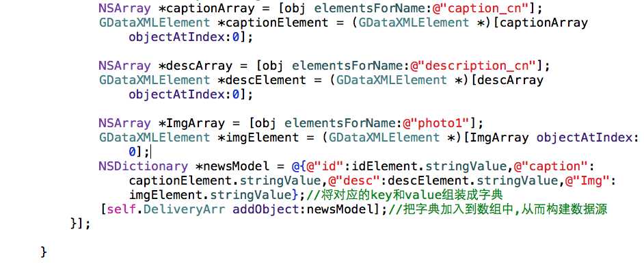Click the NSDictionary type keyword

click(143, 166)
